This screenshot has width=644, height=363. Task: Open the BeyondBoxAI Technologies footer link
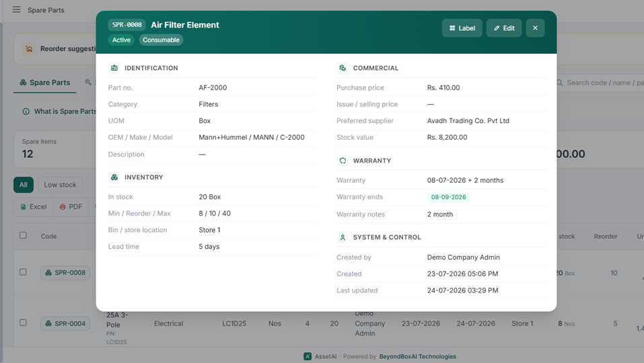point(417,356)
